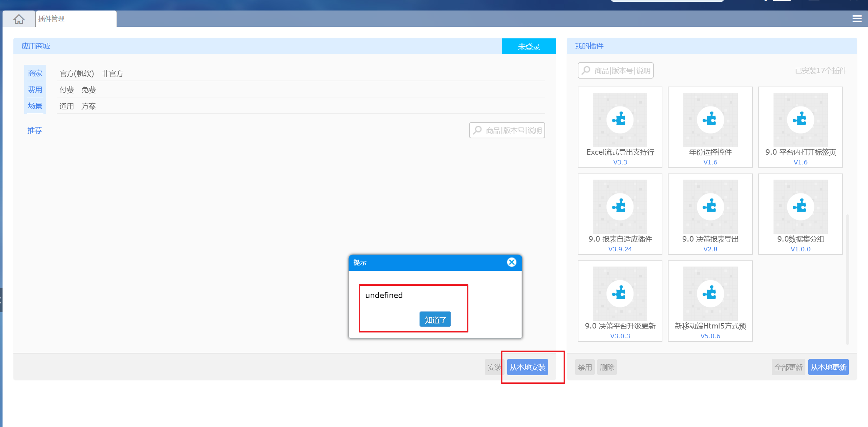868x427 pixels.
Task: Click the 知道了 button
Action: pyautogui.click(x=435, y=319)
